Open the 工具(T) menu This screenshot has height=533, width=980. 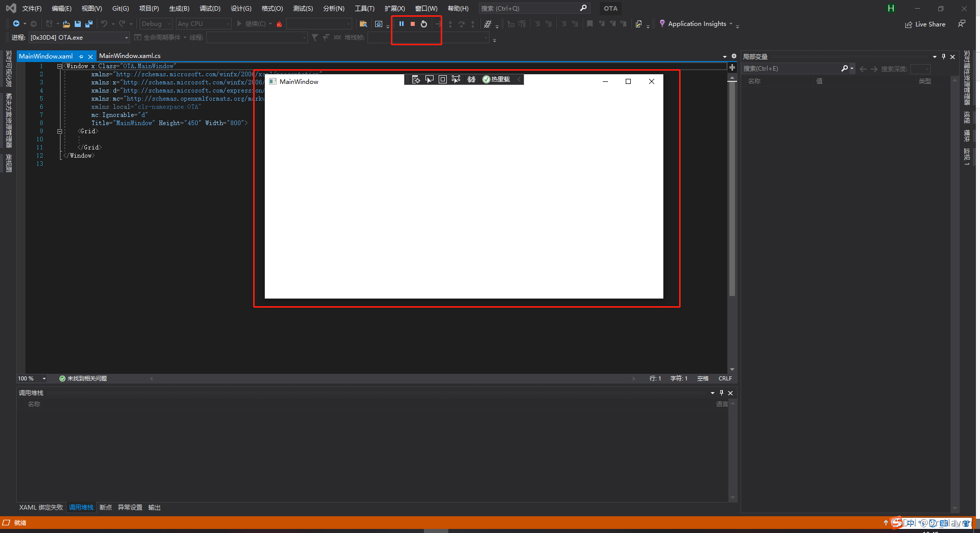[364, 9]
